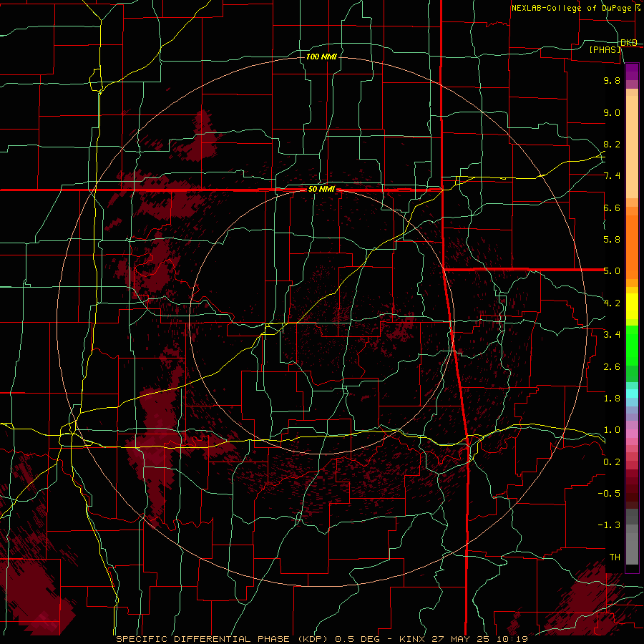Select the 50 NMI range ring label
Image resolution: width=644 pixels, height=644 pixels.
tap(321, 190)
